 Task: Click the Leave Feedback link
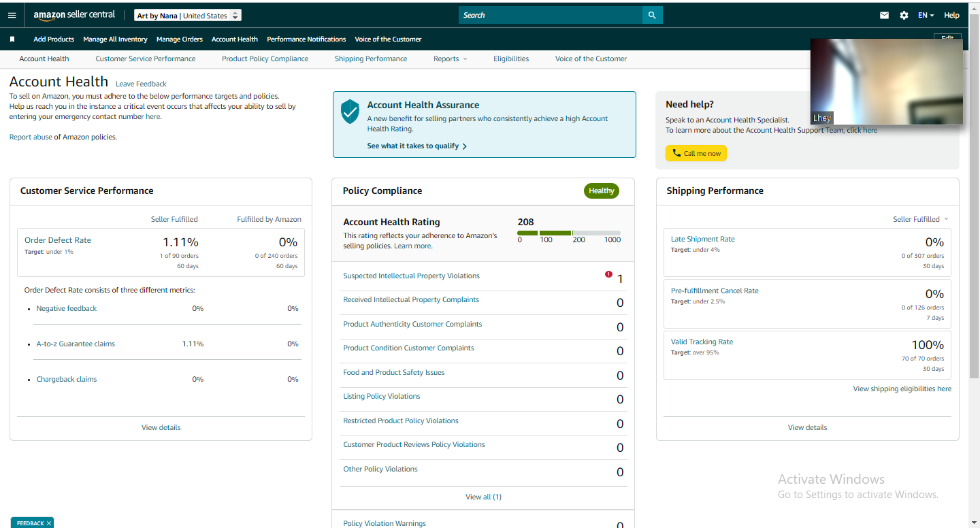pyautogui.click(x=141, y=84)
